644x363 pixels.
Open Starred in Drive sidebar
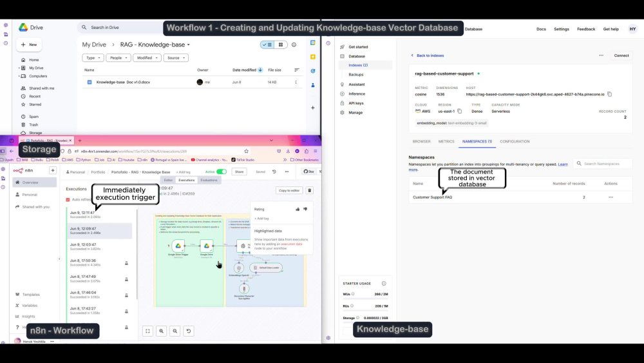[35, 104]
